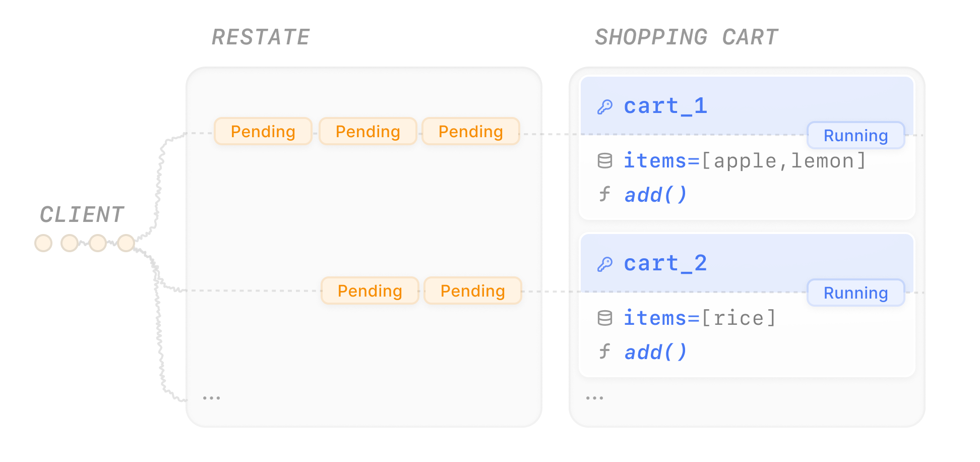Click the function icon beside cart_1 add()
Screen dimensions: 980x462
point(604,194)
